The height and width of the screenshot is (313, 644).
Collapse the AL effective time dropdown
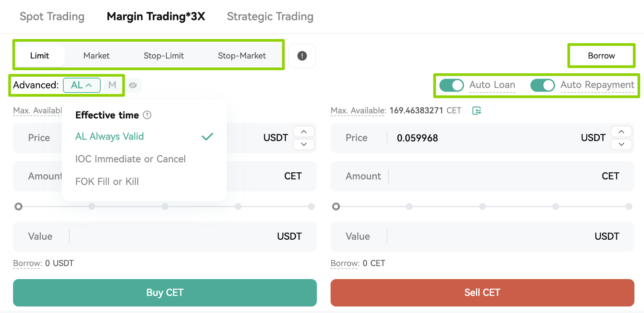(x=82, y=85)
